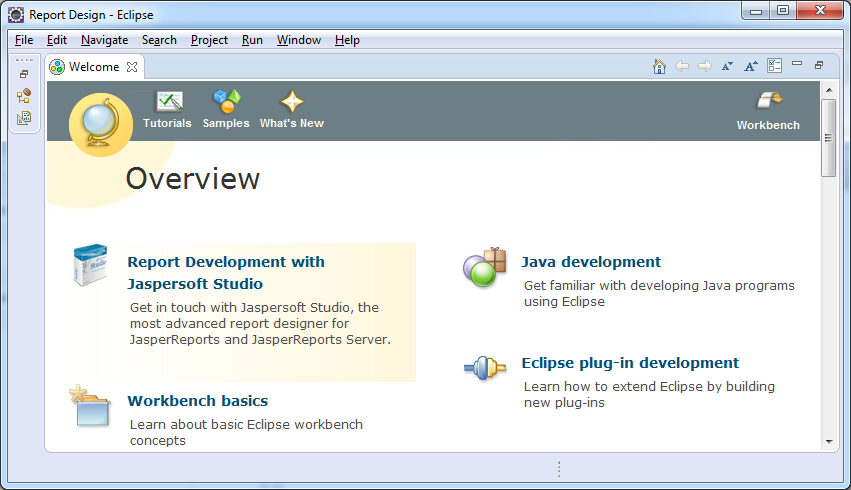Click the Tutorials label
This screenshot has width=851, height=490.
tap(167, 123)
